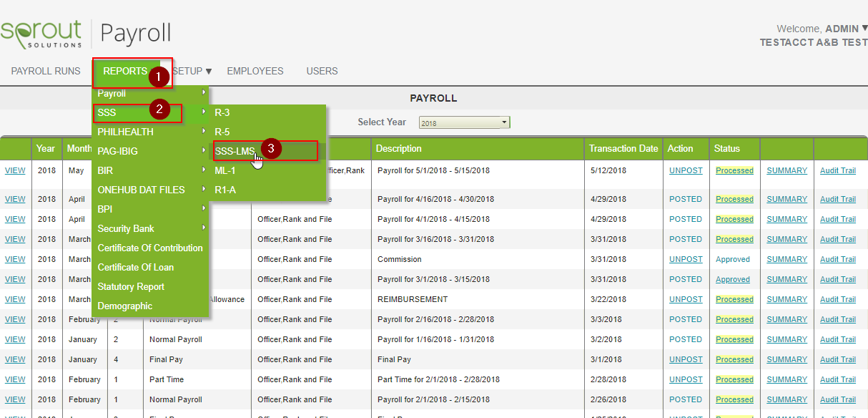
Task: Select SSS in the Reports menu
Action: tap(150, 112)
